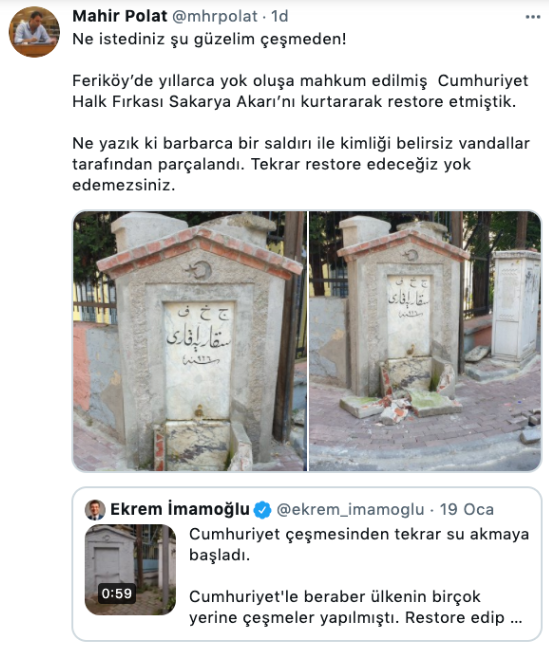Click the 19 Oca quoted date
This screenshot has width=549, height=646.
click(x=467, y=510)
